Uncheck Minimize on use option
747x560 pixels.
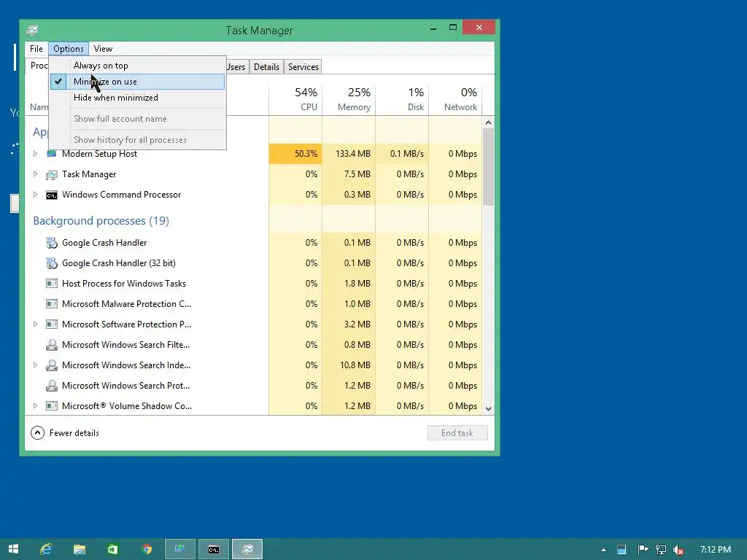137,82
